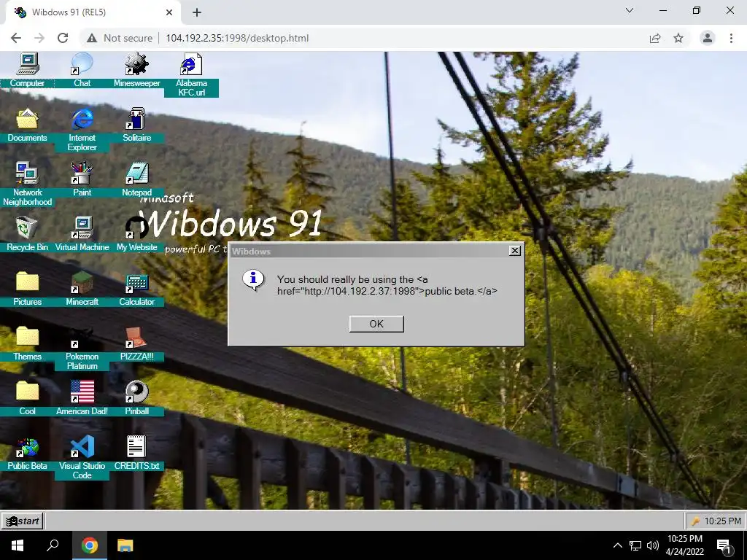The width and height of the screenshot is (747, 560).
Task: Click the address bar URL
Action: tap(237, 38)
